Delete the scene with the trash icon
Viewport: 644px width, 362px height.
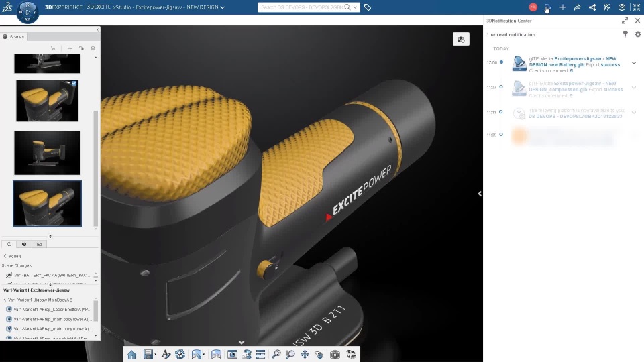pyautogui.click(x=93, y=48)
